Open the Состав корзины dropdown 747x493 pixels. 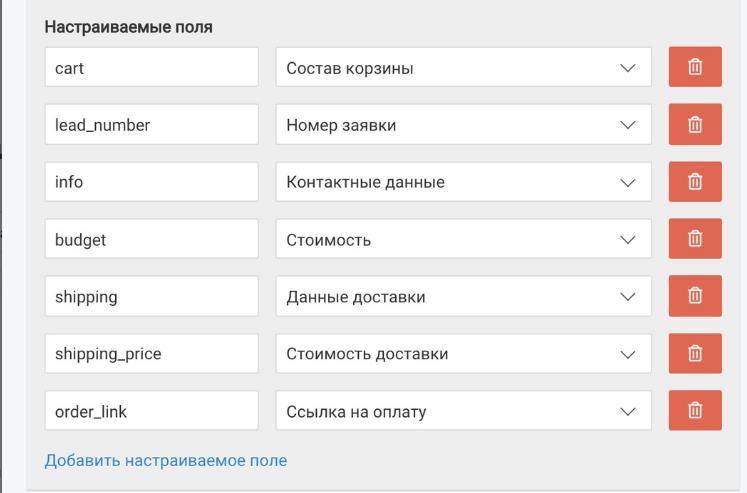click(464, 67)
